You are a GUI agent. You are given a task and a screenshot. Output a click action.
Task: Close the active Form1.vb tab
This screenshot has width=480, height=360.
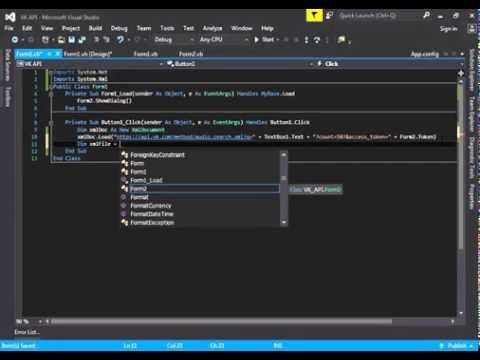(57, 54)
